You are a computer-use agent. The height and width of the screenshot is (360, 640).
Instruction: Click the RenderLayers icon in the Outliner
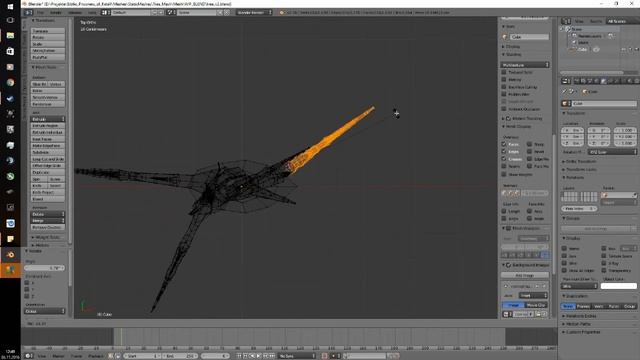tap(574, 36)
